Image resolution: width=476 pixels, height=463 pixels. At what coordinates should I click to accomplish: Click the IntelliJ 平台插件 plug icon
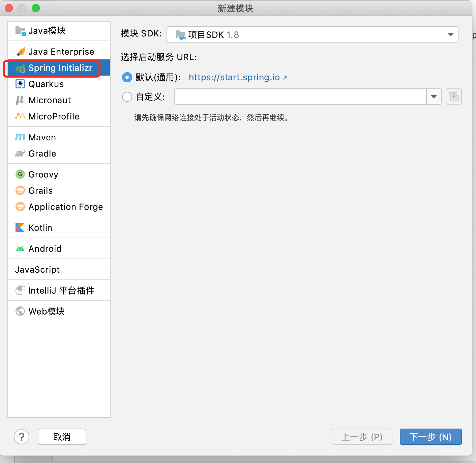coord(20,290)
